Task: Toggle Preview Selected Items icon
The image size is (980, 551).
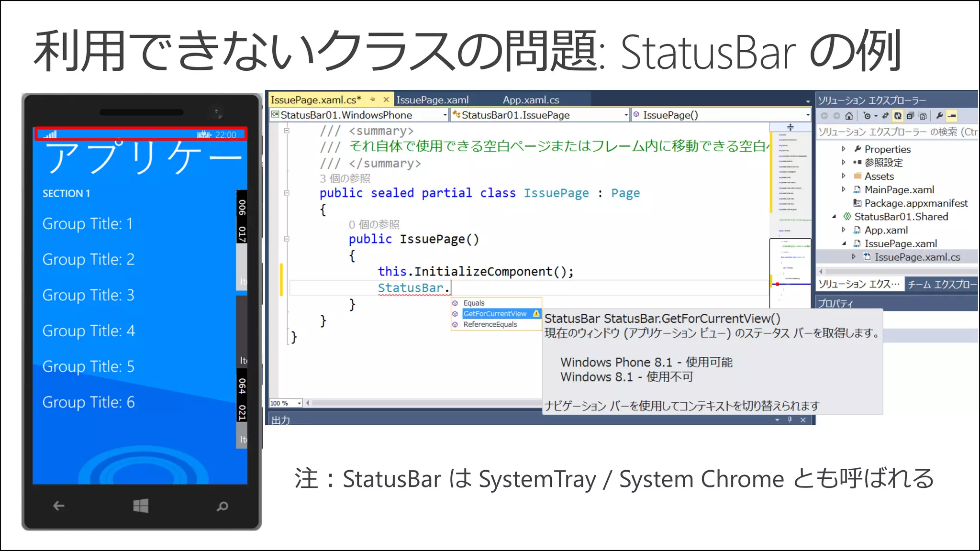Action: (x=952, y=116)
